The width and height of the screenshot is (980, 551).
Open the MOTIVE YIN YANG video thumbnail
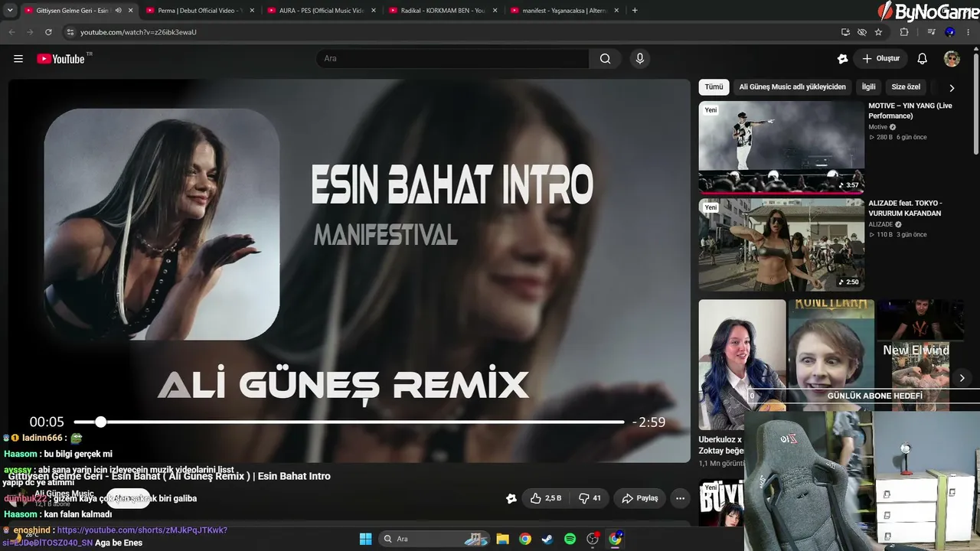[x=781, y=146]
